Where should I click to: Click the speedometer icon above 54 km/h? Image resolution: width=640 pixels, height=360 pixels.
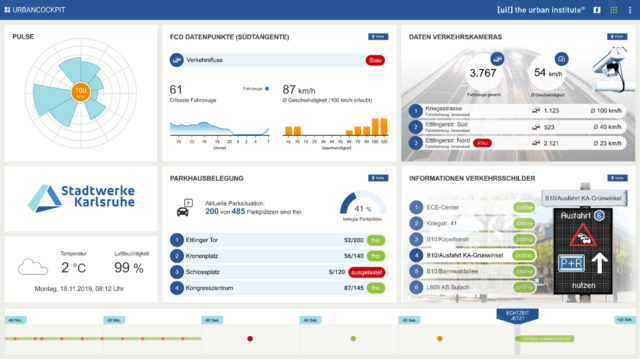click(x=562, y=59)
